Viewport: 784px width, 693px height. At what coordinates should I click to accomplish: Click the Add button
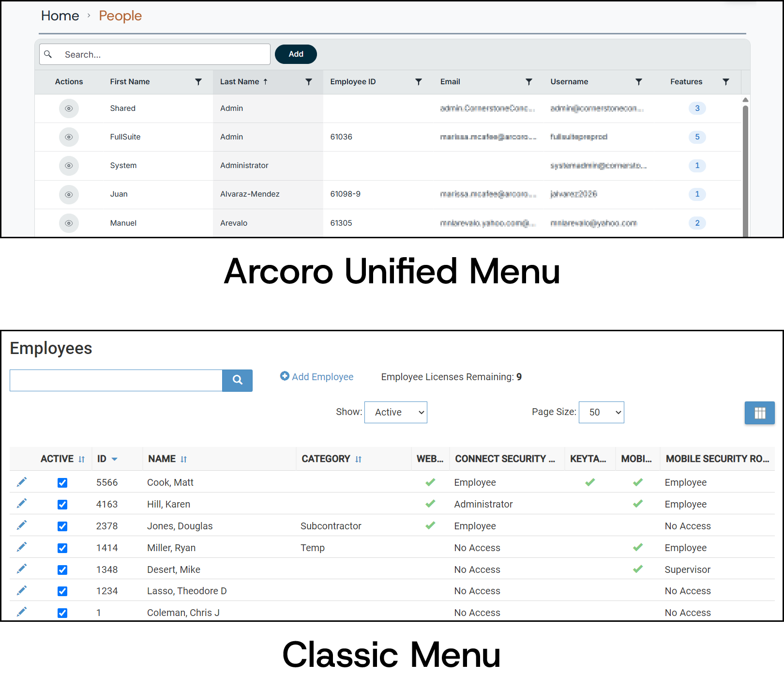click(296, 54)
